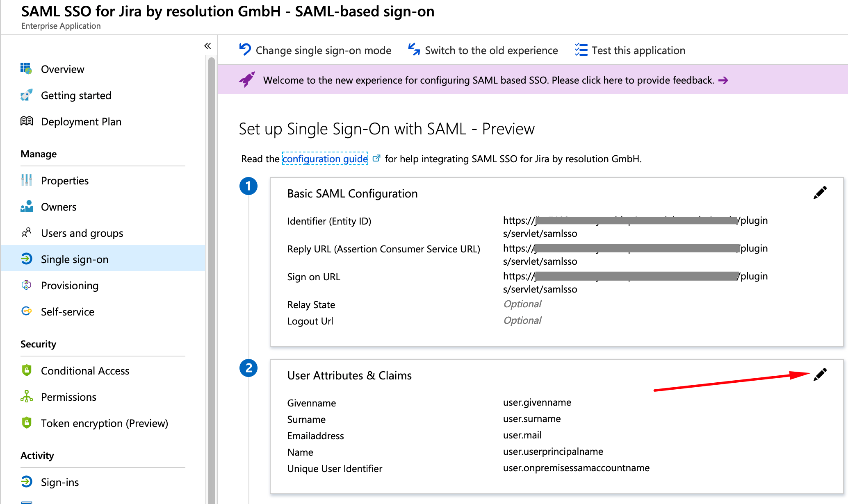Click the Permissions hierarchy icon
The width and height of the screenshot is (848, 504).
(27, 396)
